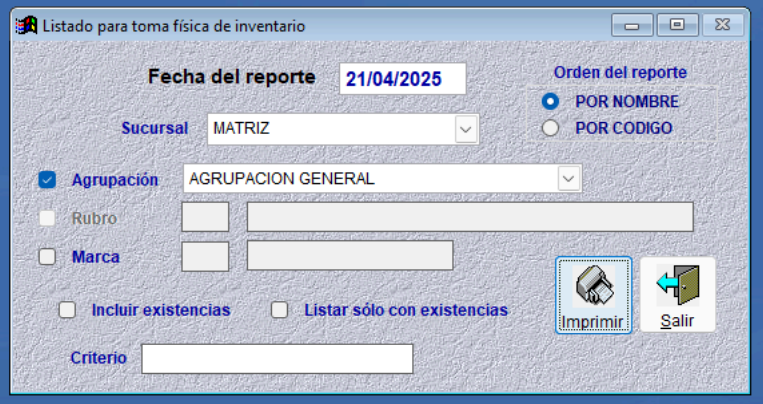
Task: Click the window title 'Listado para toma física de inventario'
Action: (174, 26)
